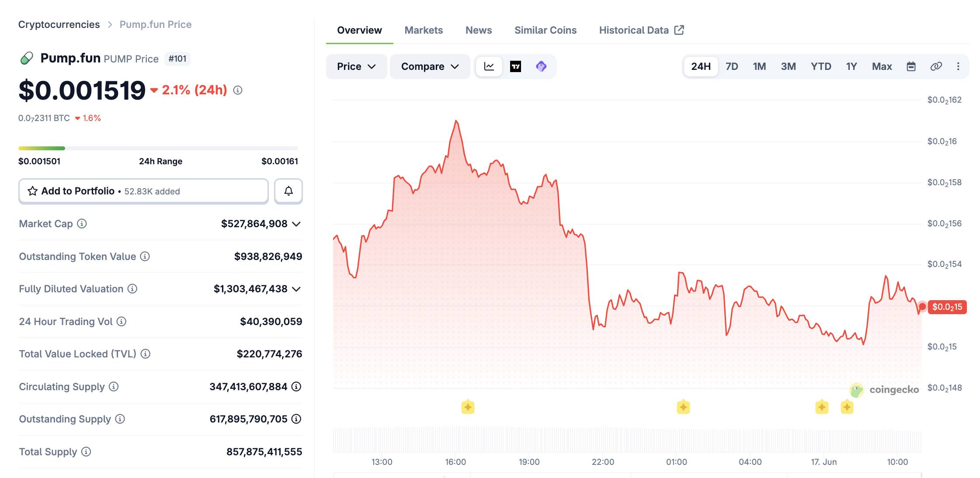Click the $527,864,908 market cap value

pos(254,224)
